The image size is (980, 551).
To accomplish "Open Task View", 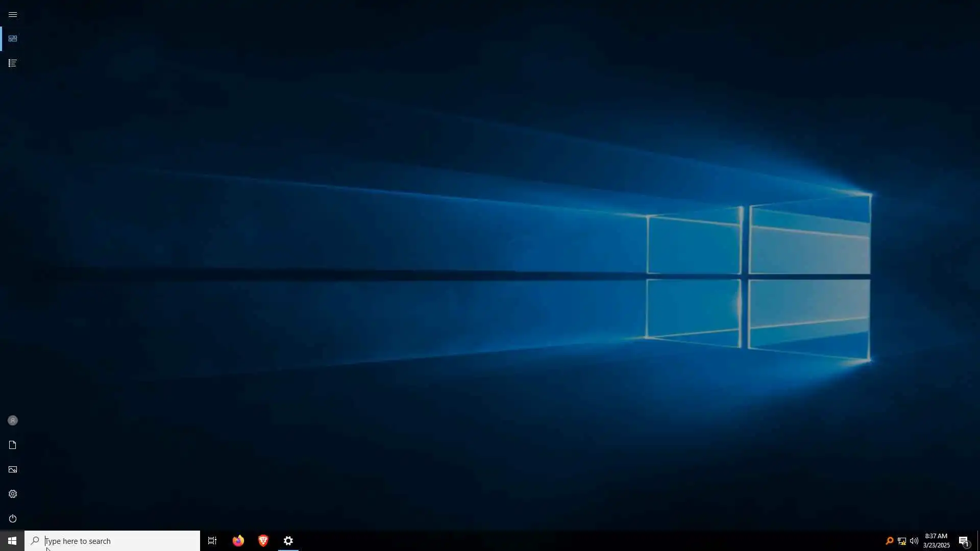I will (212, 541).
